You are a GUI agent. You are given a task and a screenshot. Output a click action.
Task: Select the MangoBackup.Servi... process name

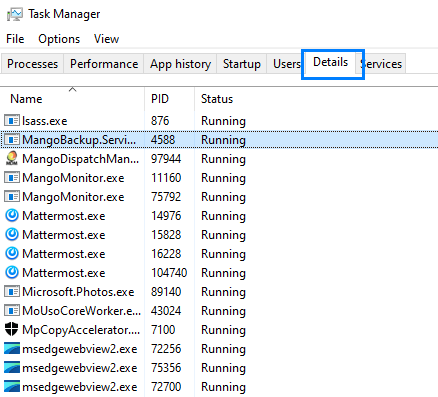79,140
